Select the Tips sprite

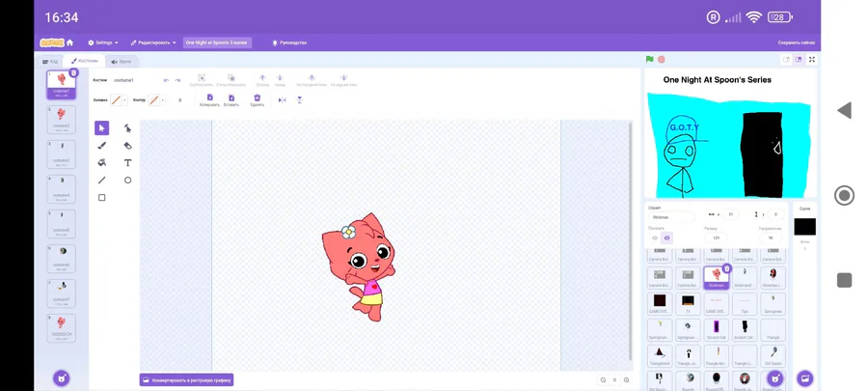point(745,303)
